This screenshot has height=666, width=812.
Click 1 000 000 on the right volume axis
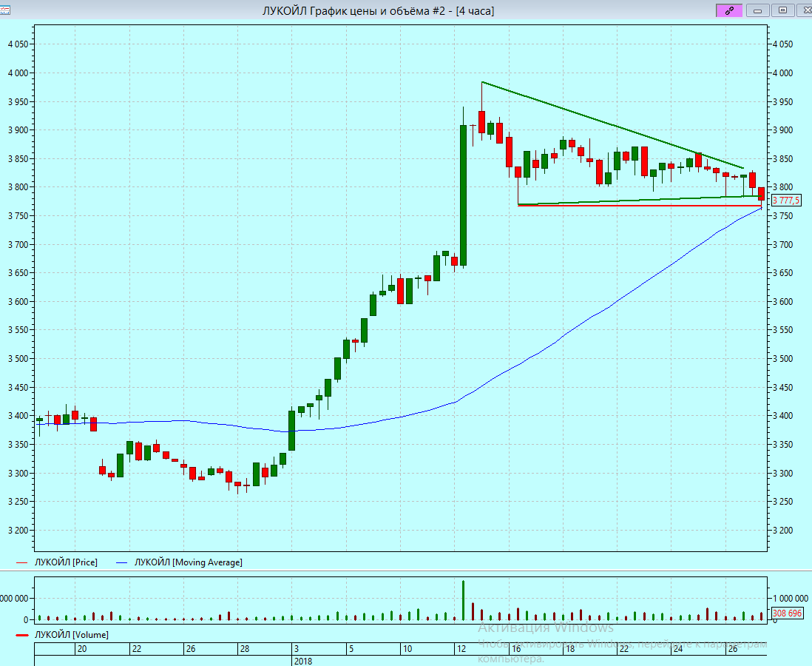point(790,599)
